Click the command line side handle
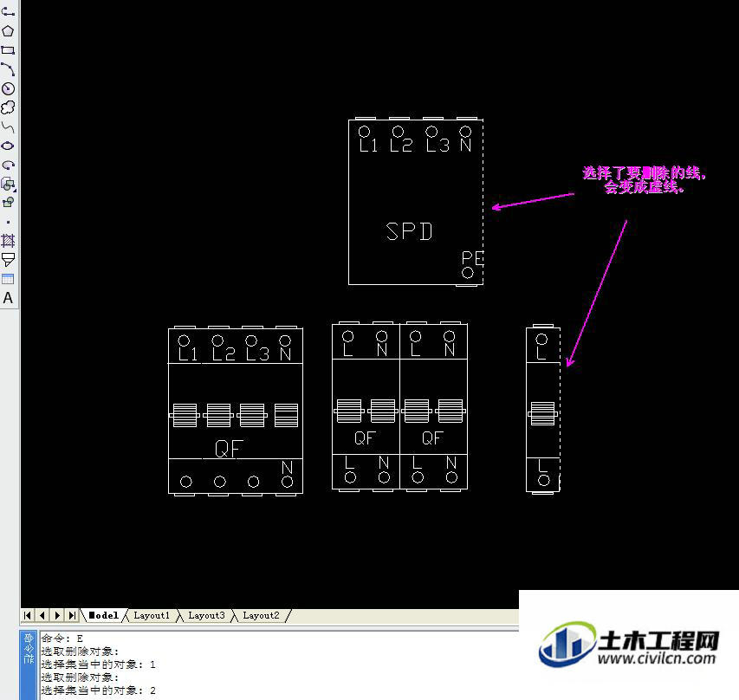The width and height of the screenshot is (739, 700). (29, 665)
